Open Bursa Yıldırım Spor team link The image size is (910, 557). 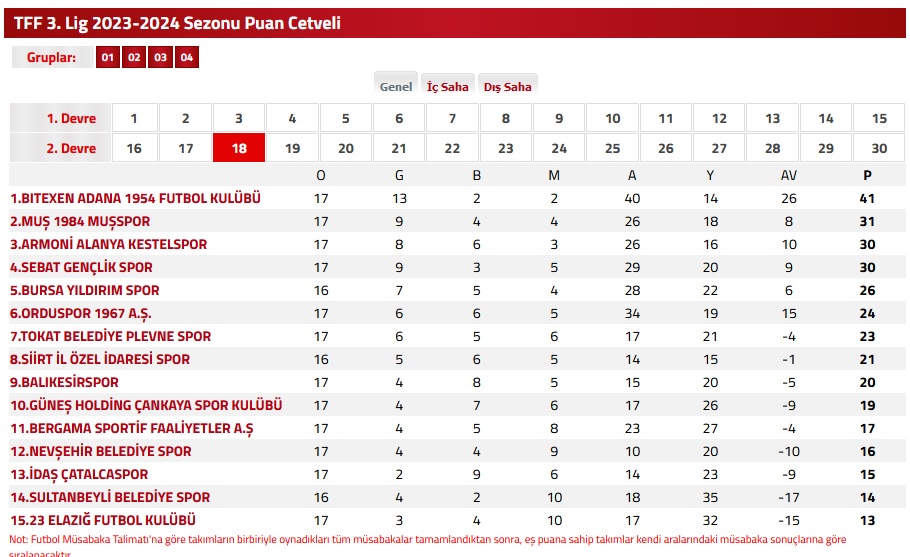pos(85,290)
